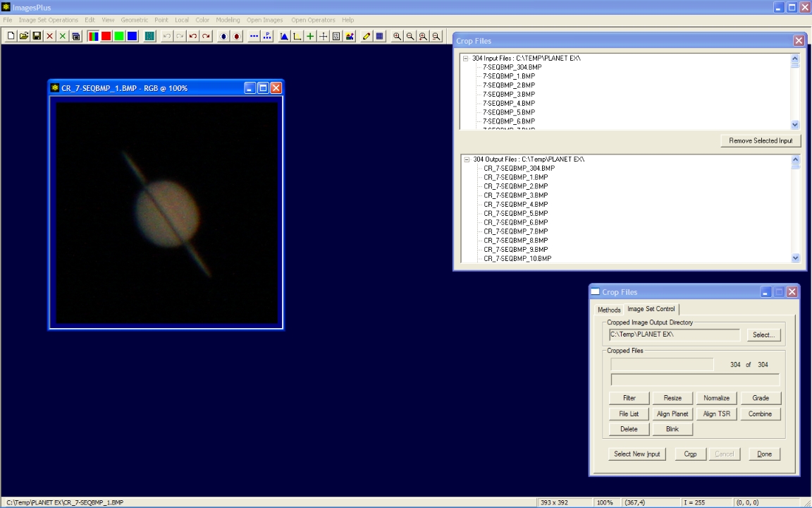The image size is (812, 508).
Task: Click the green X toolbar icon
Action: click(63, 36)
